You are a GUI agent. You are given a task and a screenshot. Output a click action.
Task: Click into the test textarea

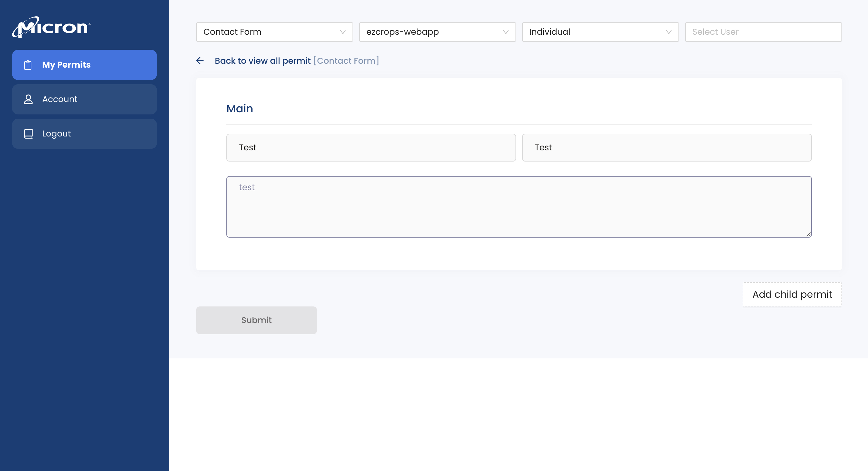click(x=519, y=207)
